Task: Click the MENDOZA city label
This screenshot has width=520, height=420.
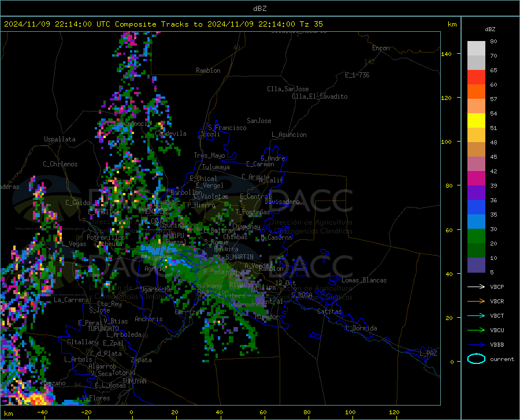Action: pyautogui.click(x=154, y=211)
